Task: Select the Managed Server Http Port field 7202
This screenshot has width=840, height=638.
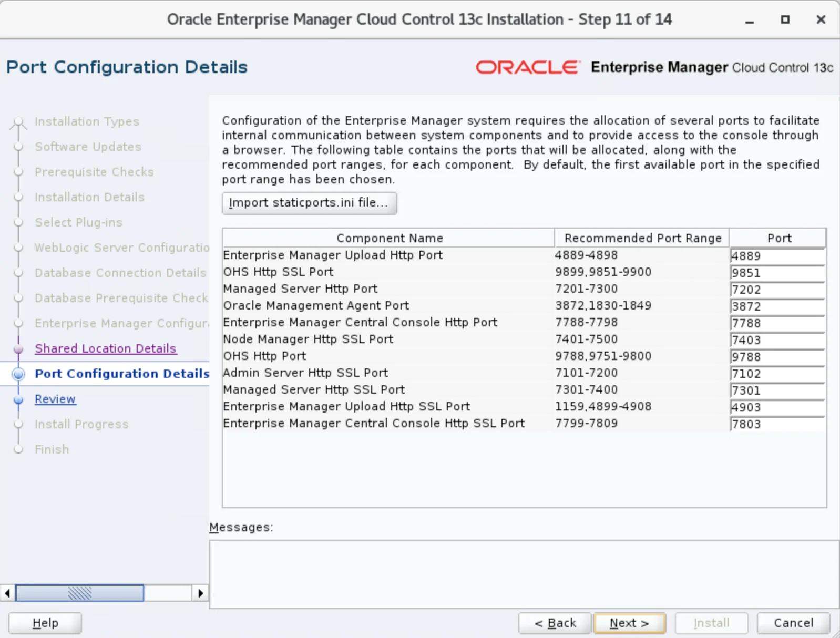Action: (x=776, y=290)
